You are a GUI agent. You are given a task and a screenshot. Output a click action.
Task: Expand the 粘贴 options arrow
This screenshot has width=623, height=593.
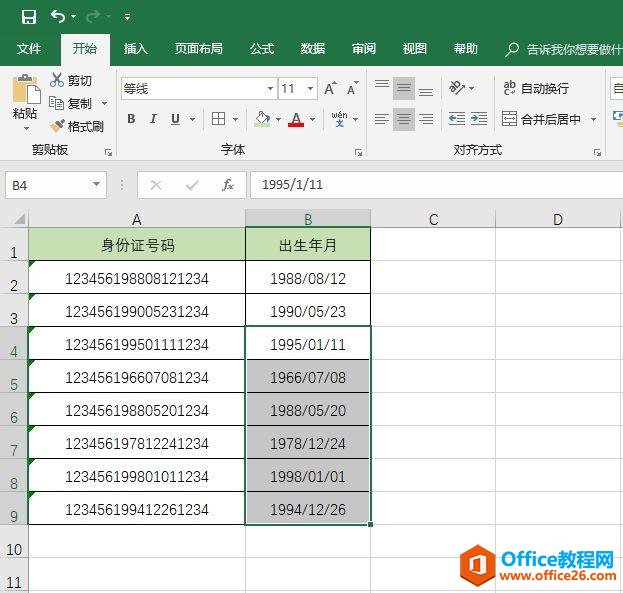click(x=26, y=128)
